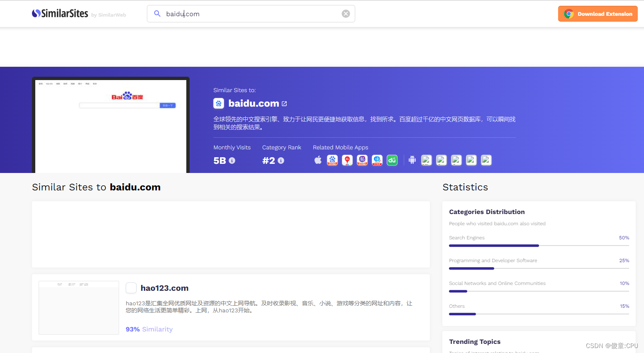Viewport: 644px width, 353px height.
Task: Open the hao123.com site title
Action: coord(164,288)
